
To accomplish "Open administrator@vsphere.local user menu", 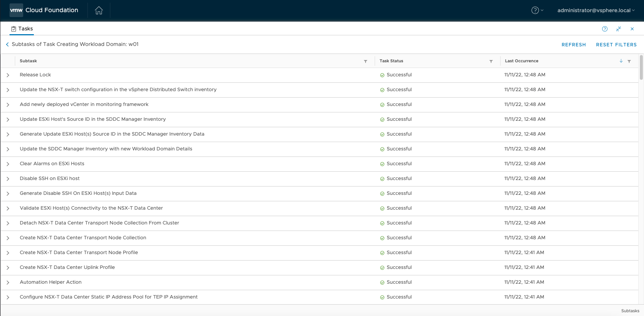I will point(596,10).
